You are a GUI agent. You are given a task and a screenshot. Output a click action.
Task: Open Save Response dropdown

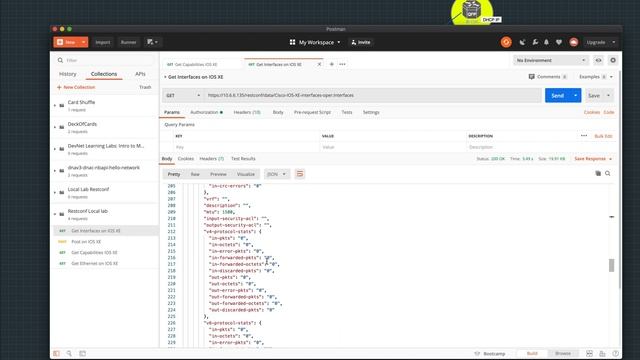[593, 159]
